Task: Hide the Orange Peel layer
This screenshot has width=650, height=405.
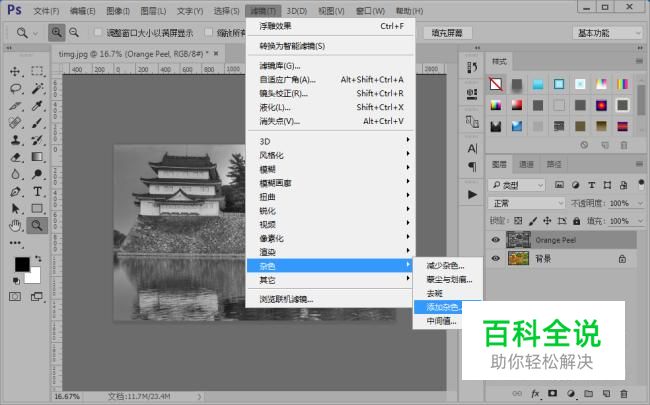Action: (x=495, y=240)
